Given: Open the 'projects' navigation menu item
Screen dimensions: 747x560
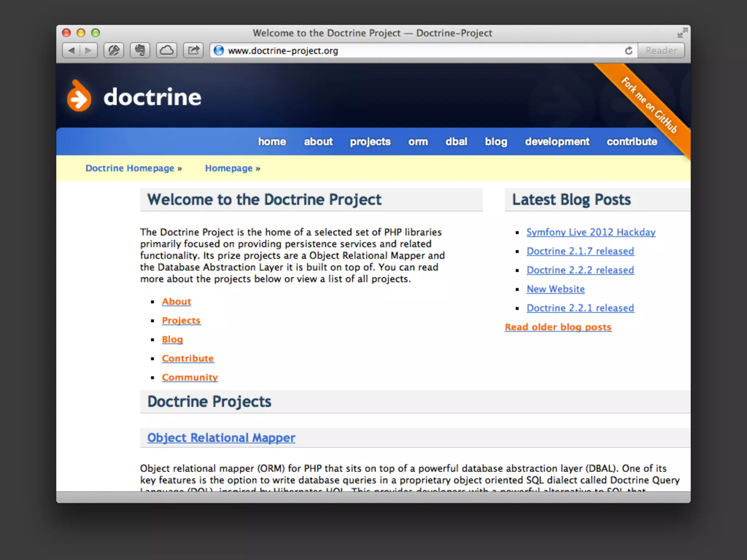Looking at the screenshot, I should pyautogui.click(x=370, y=141).
